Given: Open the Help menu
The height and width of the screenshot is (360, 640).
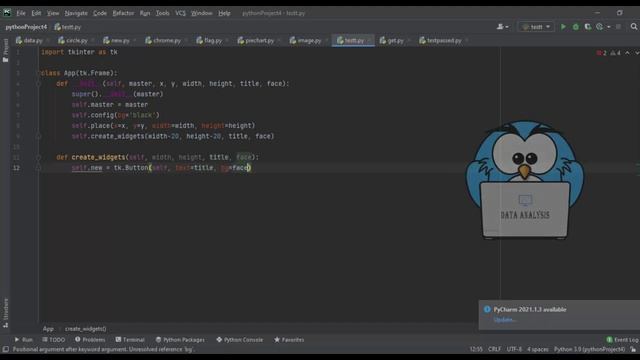Looking at the screenshot, I should click(x=224, y=13).
